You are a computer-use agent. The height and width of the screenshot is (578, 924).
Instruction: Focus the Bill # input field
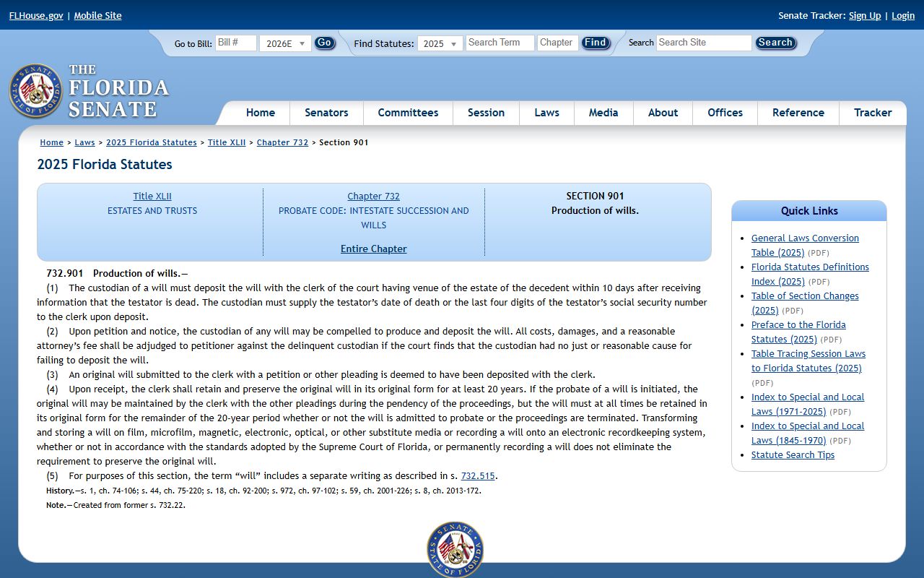(236, 43)
